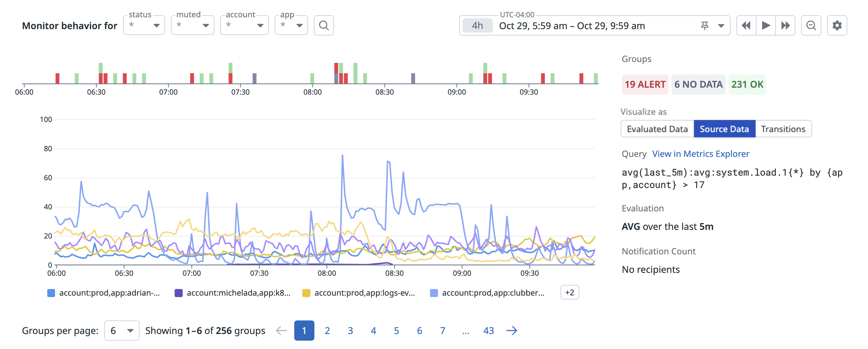Go to page 43 in pagination
Viewport: 868px width, 349px height.
488,331
